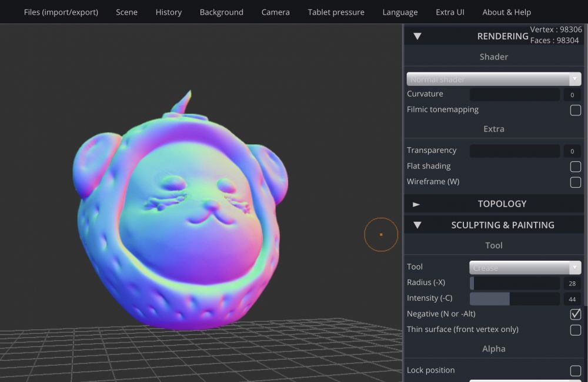
Task: Uncheck the Negative (N or -Alt) option
Action: 575,314
